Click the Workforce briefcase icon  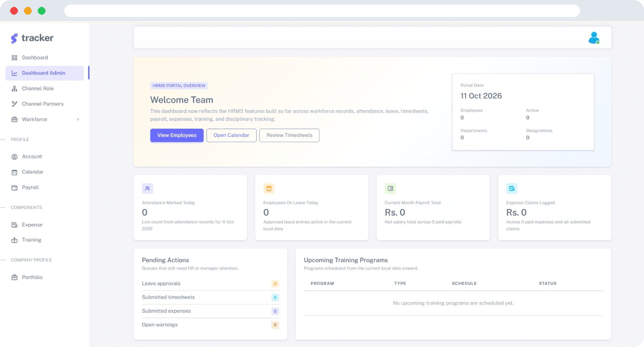pyautogui.click(x=14, y=119)
